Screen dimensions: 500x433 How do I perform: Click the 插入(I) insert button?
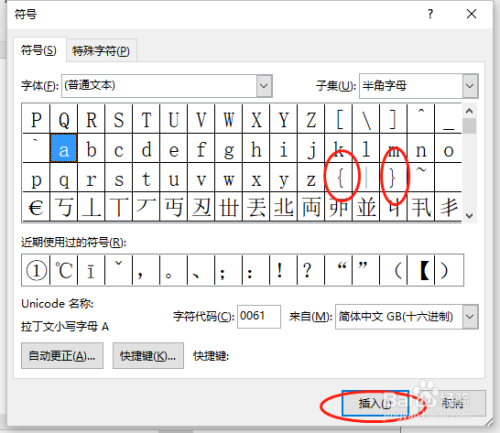375,403
